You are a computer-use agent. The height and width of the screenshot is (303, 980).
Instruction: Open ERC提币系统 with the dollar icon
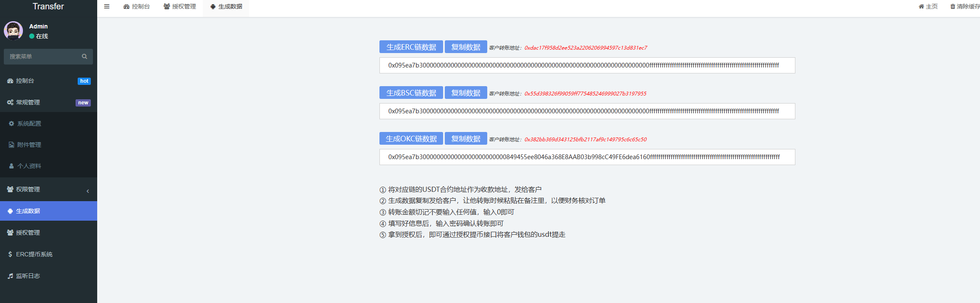(x=34, y=254)
